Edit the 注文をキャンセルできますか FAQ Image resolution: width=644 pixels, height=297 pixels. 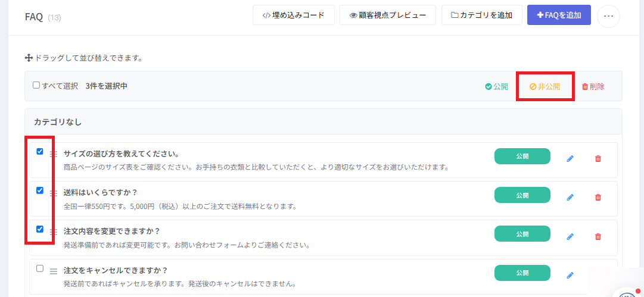click(x=570, y=275)
